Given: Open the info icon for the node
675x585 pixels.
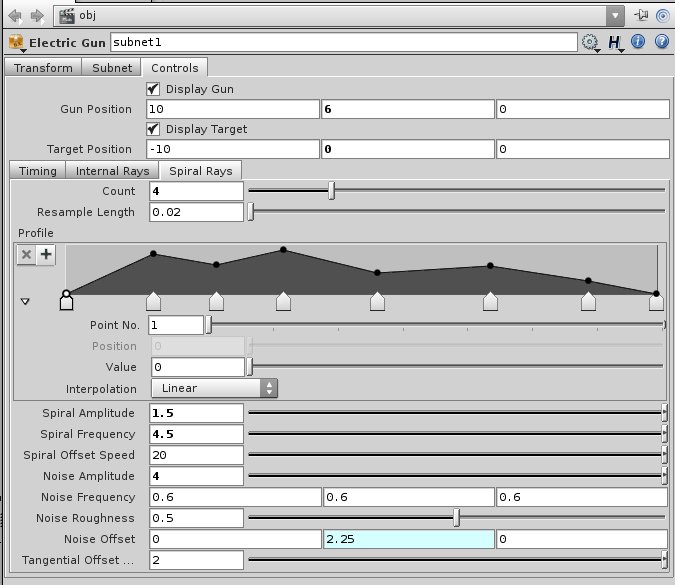Looking at the screenshot, I should pos(638,42).
